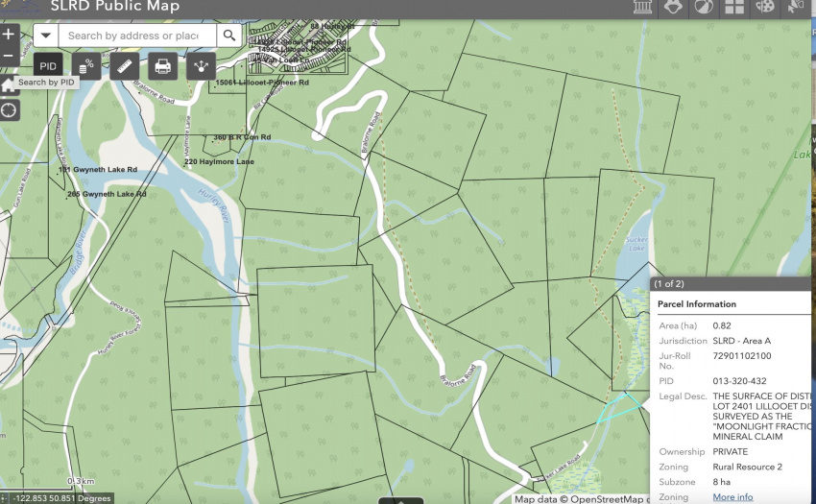The image size is (816, 504).
Task: Open the Search by PID tool
Action: click(x=48, y=66)
